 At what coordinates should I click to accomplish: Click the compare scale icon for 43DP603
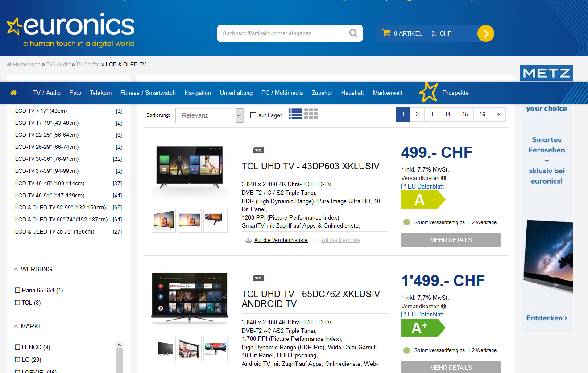248,240
